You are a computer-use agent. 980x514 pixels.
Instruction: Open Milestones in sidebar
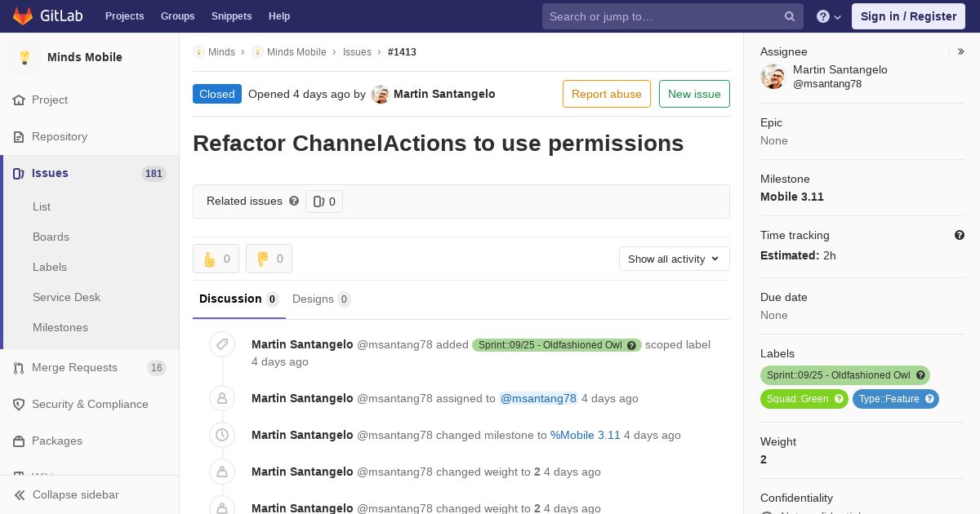click(60, 327)
